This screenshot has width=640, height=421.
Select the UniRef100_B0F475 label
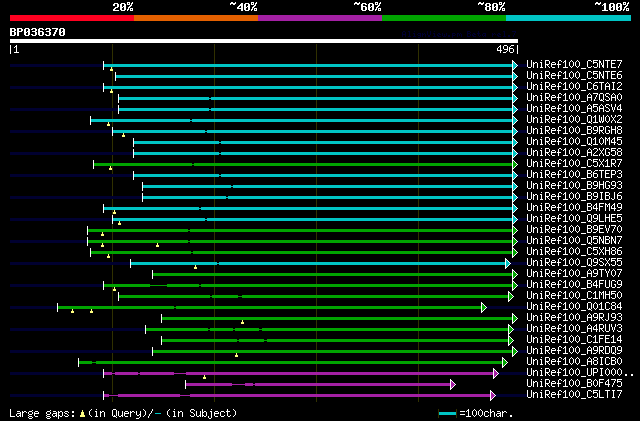coord(574,384)
